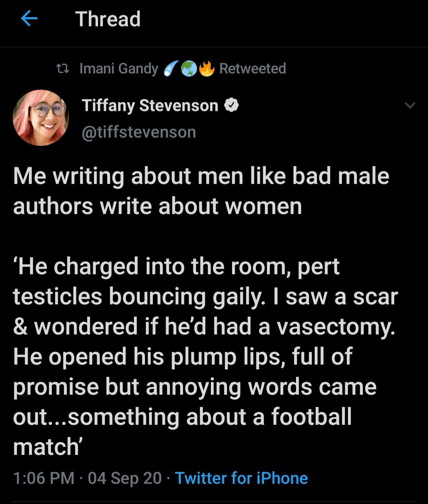Select the quoted 'He charged into the room' passage
Screen dimensions: 428x504
tap(205, 357)
